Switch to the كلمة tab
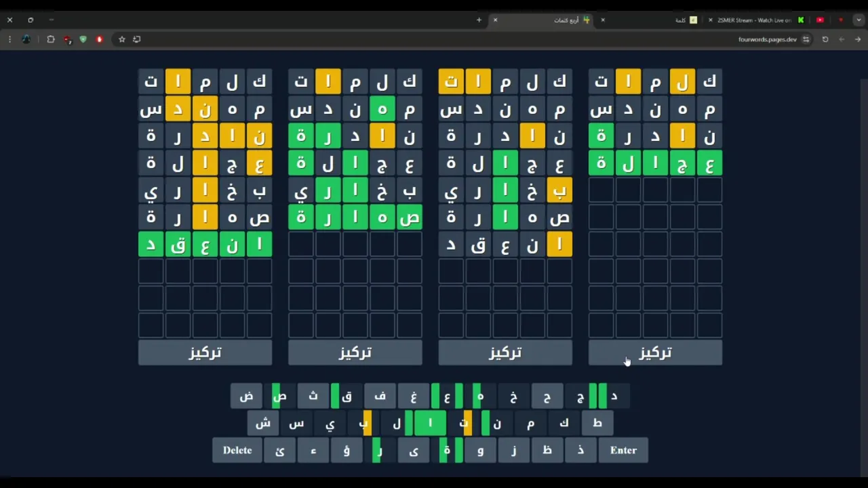Screen dimensions: 868x488 [650, 20]
